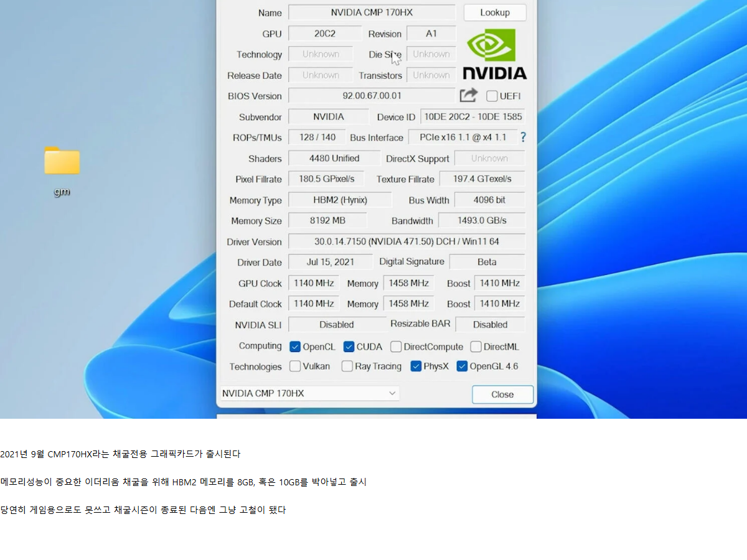This screenshot has width=747, height=560.
Task: Toggle the DirectCompute checkbox
Action: [396, 347]
